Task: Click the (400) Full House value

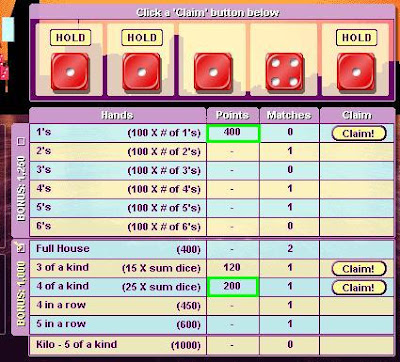Action: pyautogui.click(x=189, y=250)
